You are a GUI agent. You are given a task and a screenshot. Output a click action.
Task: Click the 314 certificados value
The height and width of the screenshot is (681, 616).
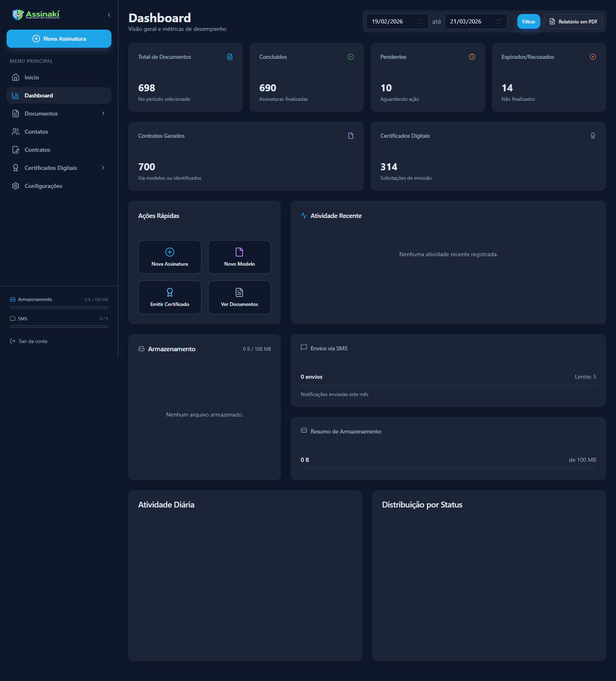[x=389, y=167]
